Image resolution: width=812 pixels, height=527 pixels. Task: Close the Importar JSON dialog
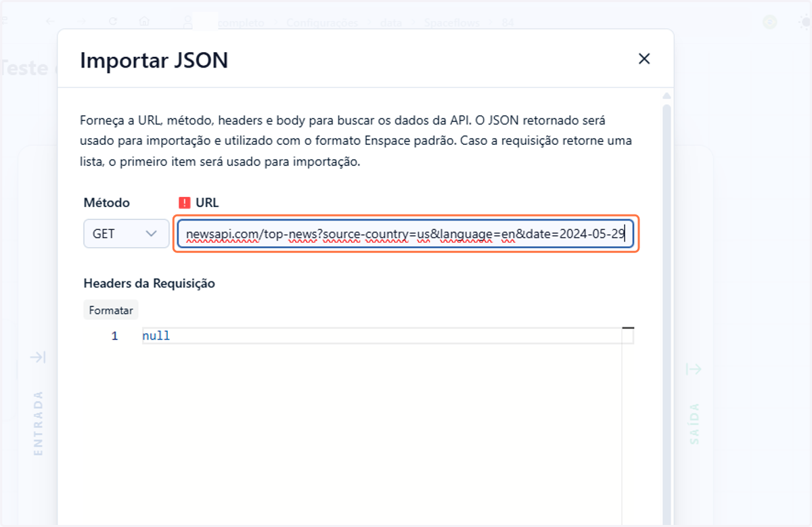644,59
